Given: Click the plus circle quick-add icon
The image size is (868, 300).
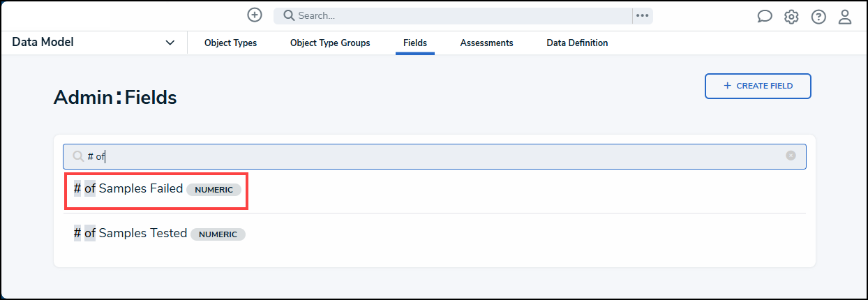Looking at the screenshot, I should pyautogui.click(x=255, y=15).
